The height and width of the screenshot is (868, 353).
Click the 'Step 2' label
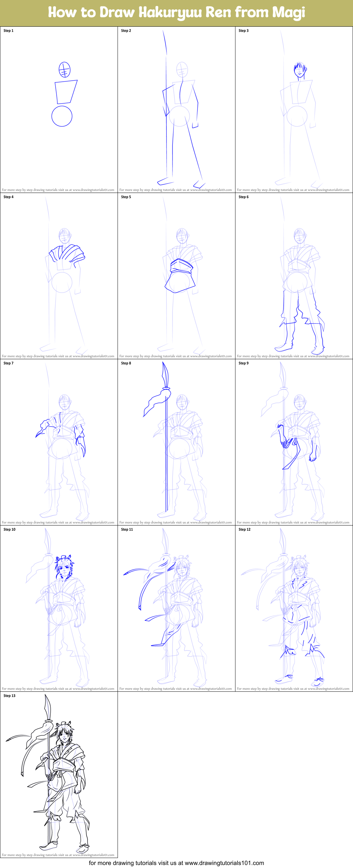click(126, 31)
